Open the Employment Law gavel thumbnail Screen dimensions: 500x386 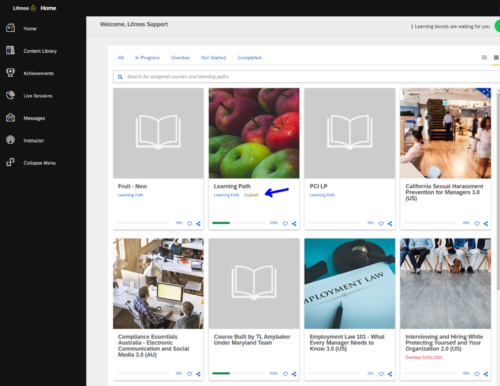pyautogui.click(x=350, y=283)
